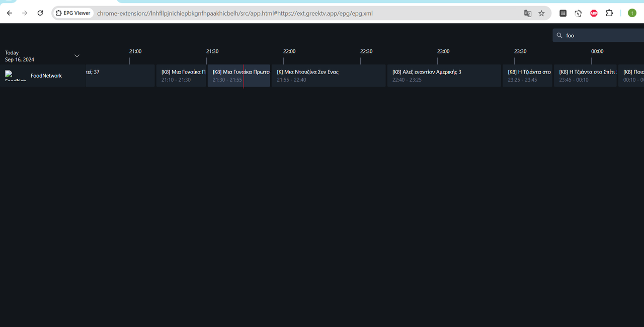
Task: Focus the channel search field with 'foo'
Action: (x=599, y=35)
